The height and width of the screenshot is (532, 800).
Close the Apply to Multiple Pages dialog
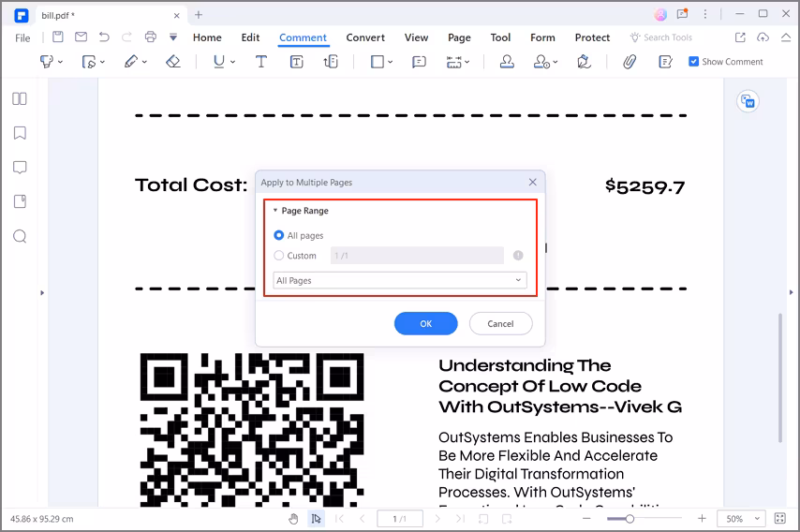pos(533,182)
